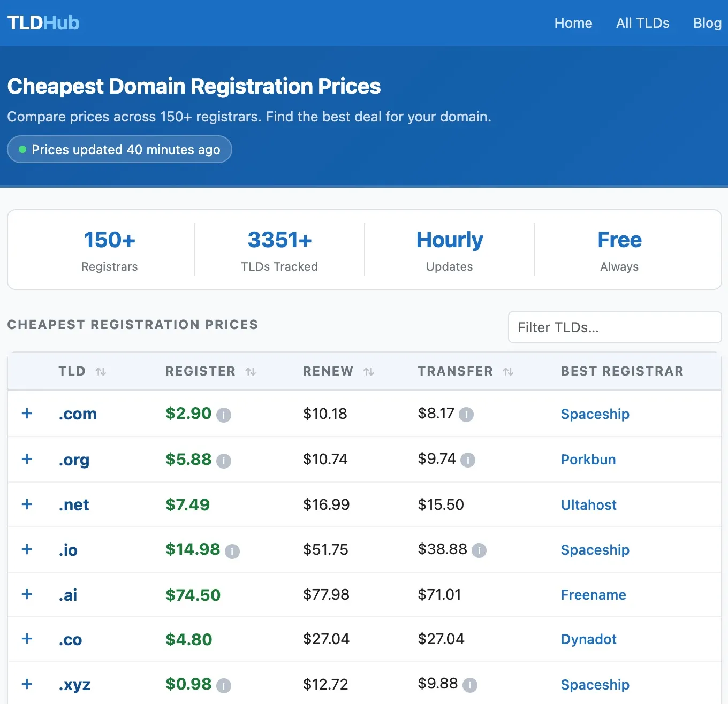Screen dimensions: 728x704
Task: Click the .net TLD link
Action: tap(74, 505)
